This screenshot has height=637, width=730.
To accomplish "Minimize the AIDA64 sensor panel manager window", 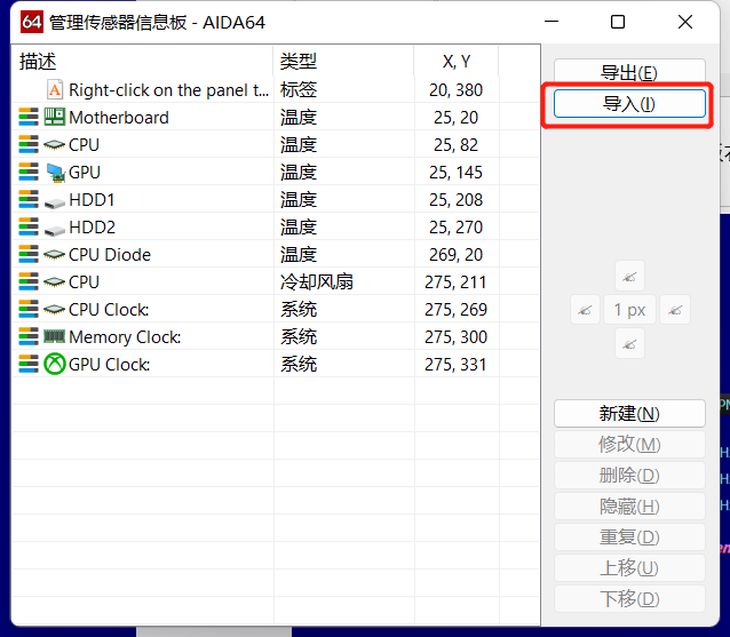I will tap(552, 21).
